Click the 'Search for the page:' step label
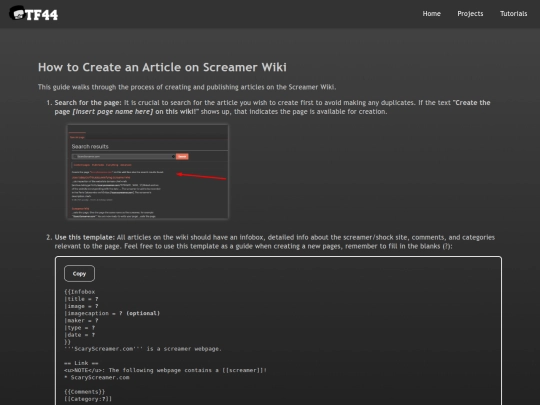 (88, 103)
